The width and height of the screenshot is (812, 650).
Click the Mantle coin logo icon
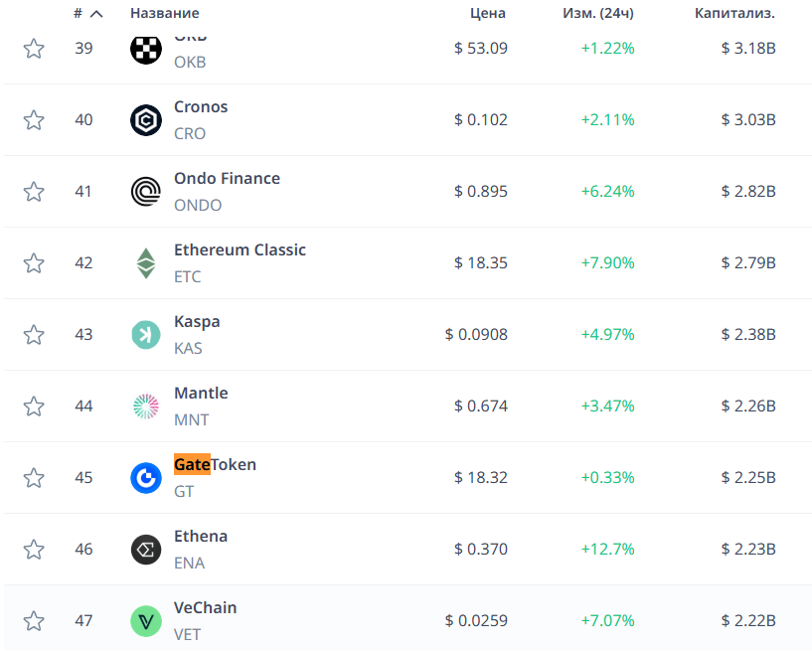click(x=146, y=406)
